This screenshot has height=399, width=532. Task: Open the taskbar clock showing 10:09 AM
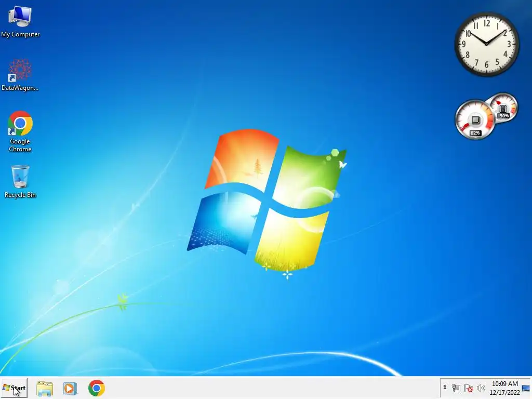(504, 388)
